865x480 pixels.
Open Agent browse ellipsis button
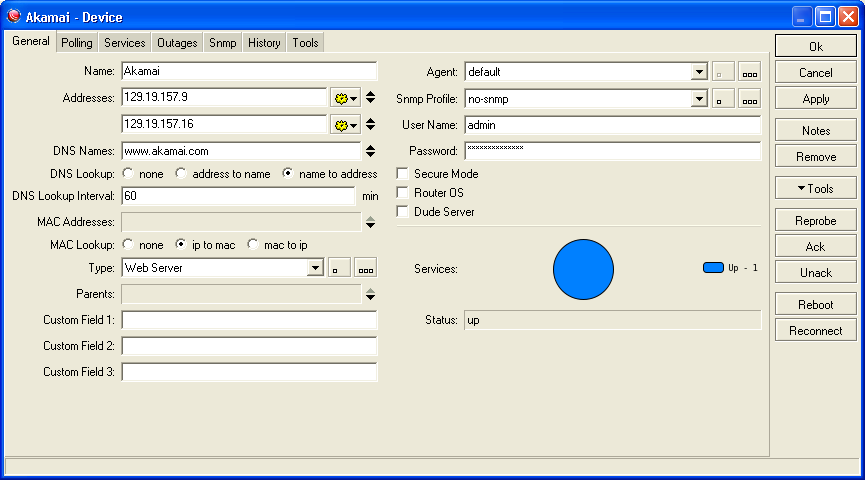pyautogui.click(x=750, y=72)
